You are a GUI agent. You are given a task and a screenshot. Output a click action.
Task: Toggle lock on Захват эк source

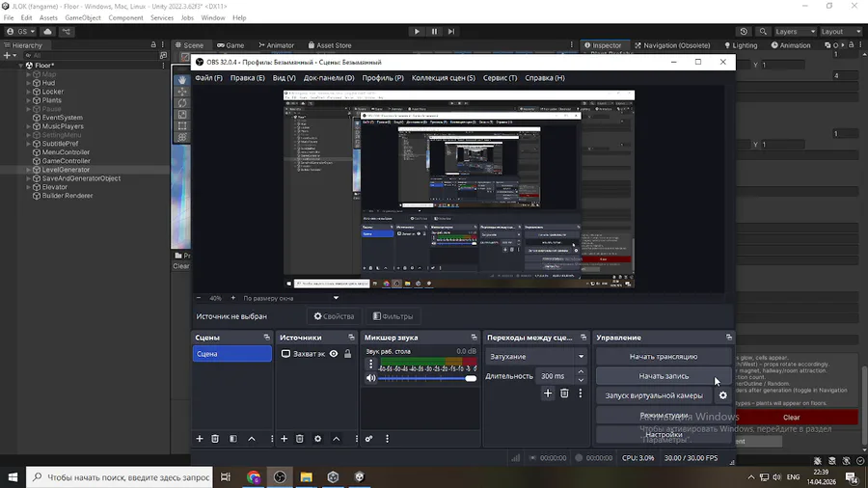point(347,354)
